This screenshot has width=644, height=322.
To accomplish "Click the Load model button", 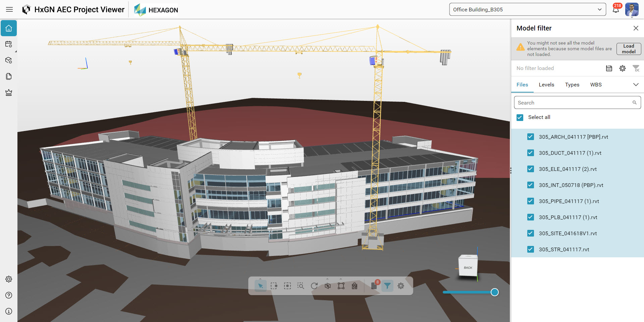I will tap(628, 49).
